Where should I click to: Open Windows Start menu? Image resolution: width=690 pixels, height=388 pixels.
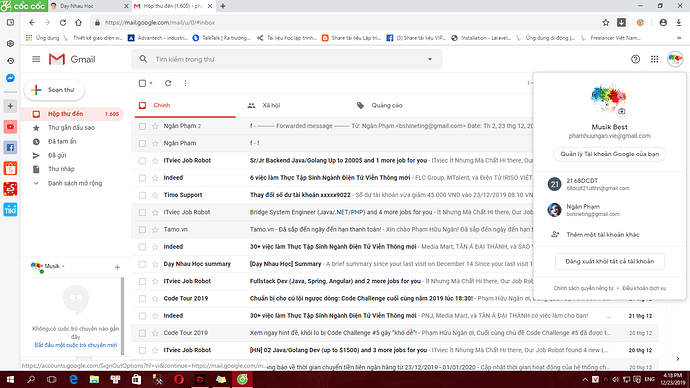coord(10,379)
